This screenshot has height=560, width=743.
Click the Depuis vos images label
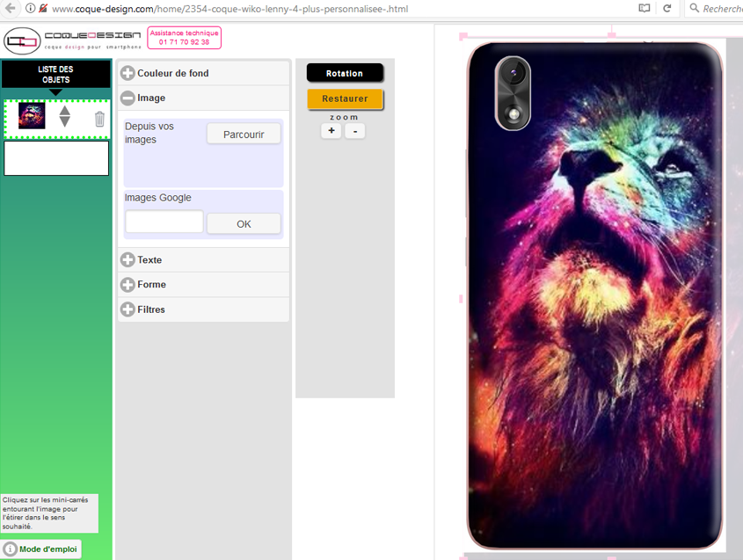click(x=149, y=133)
